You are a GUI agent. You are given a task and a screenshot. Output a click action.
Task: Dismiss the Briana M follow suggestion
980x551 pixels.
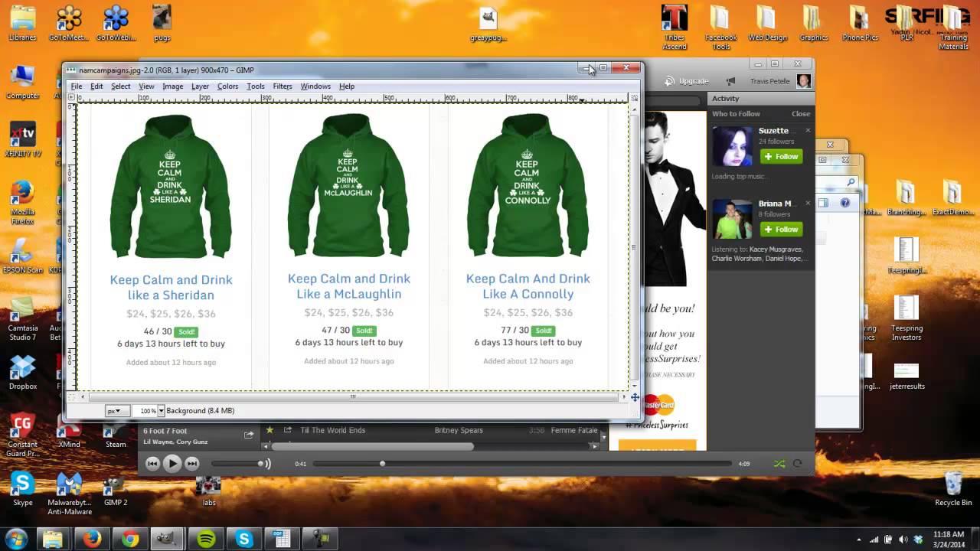click(x=808, y=204)
